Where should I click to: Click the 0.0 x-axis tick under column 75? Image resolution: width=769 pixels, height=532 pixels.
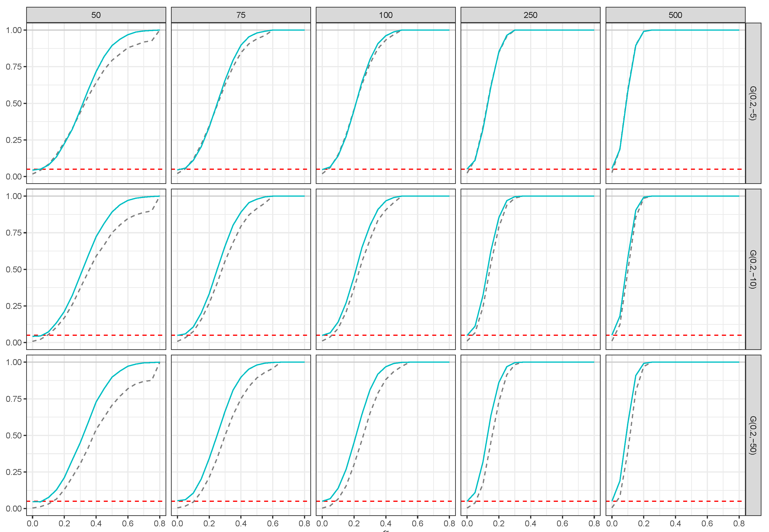tap(177, 523)
